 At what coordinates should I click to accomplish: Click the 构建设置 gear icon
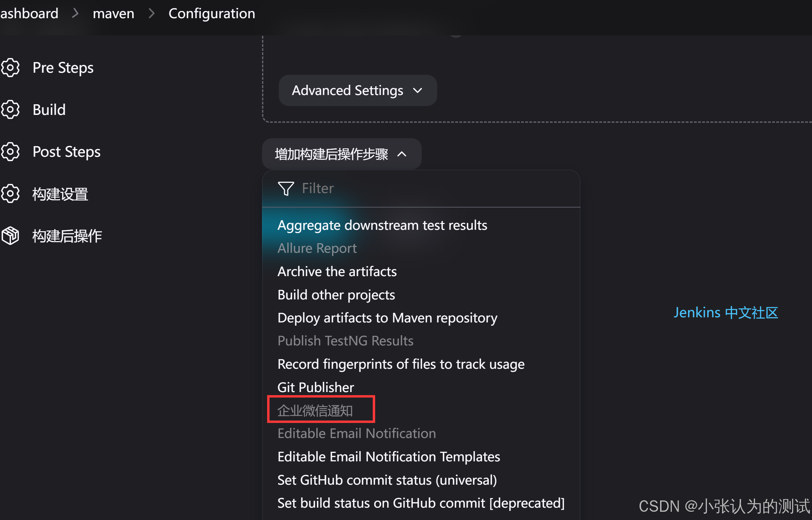tap(10, 194)
